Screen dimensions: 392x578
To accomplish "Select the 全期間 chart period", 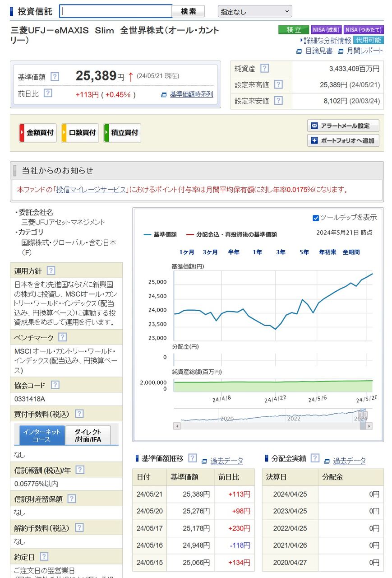I will [x=351, y=252].
